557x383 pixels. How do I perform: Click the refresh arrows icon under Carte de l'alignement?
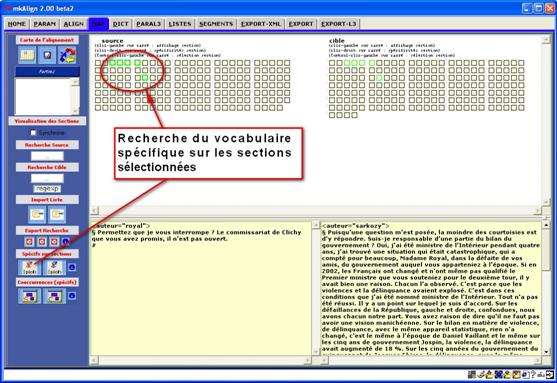pyautogui.click(x=67, y=55)
